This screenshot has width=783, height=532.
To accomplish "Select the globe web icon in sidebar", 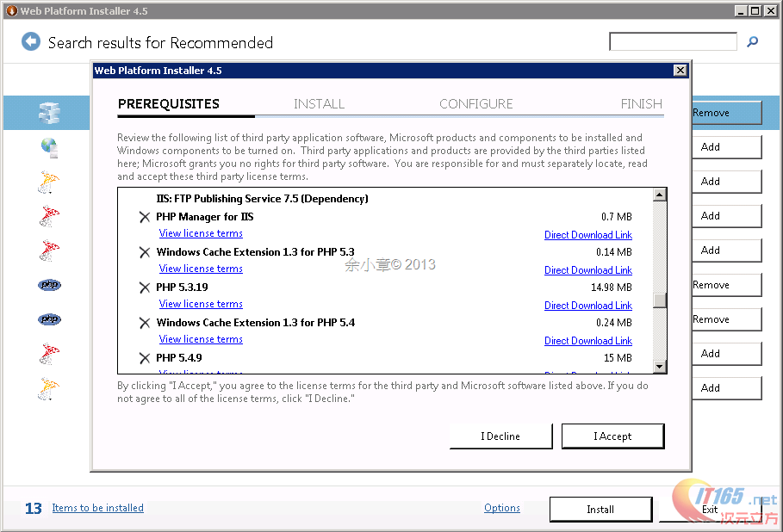I will (x=49, y=147).
